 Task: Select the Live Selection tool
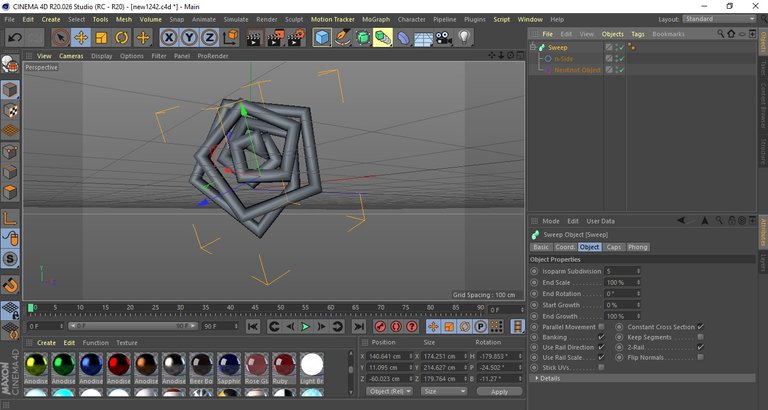click(61, 38)
